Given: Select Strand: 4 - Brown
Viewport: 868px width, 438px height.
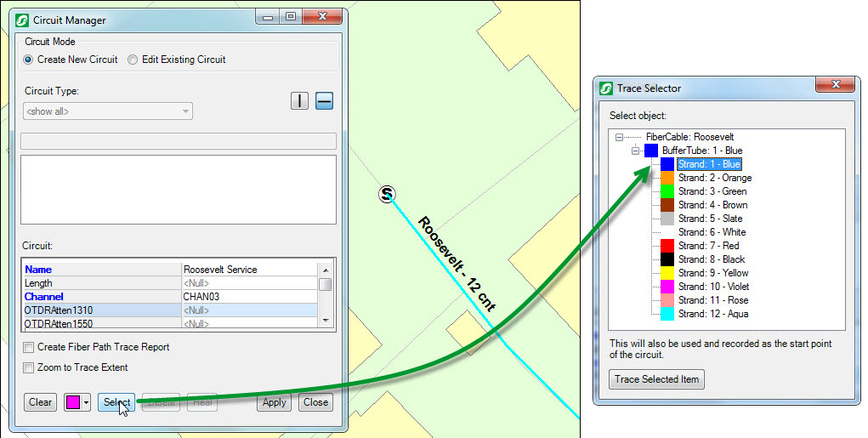Looking at the screenshot, I should (x=713, y=205).
